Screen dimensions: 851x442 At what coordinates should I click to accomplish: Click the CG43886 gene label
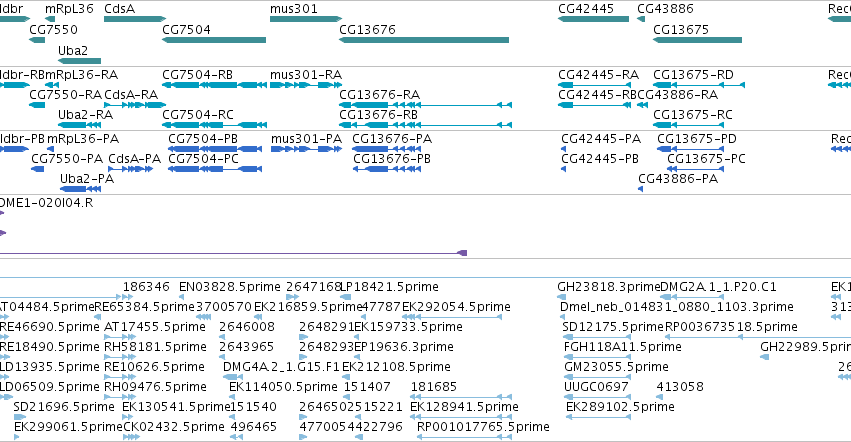(665, 9)
